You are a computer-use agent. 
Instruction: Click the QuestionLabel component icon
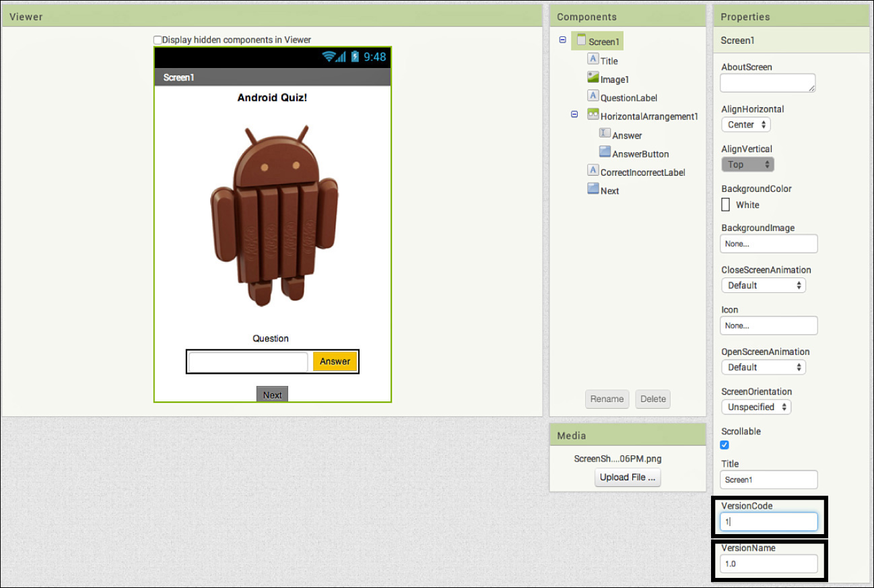593,96
